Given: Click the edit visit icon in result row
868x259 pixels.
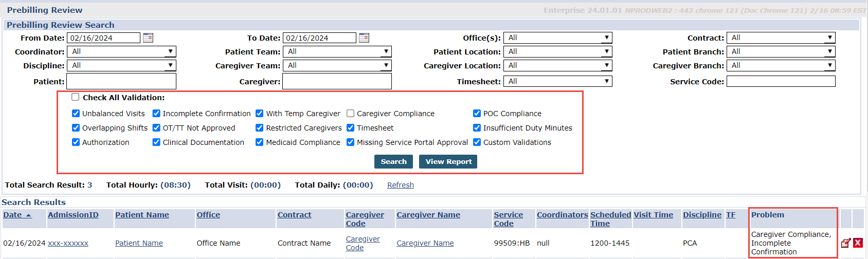Looking at the screenshot, I should [x=845, y=243].
